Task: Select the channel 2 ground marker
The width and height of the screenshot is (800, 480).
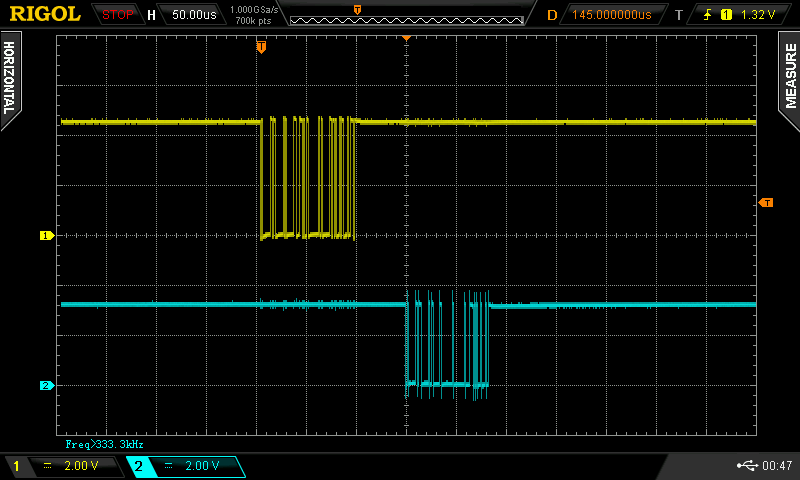Action: [46, 385]
